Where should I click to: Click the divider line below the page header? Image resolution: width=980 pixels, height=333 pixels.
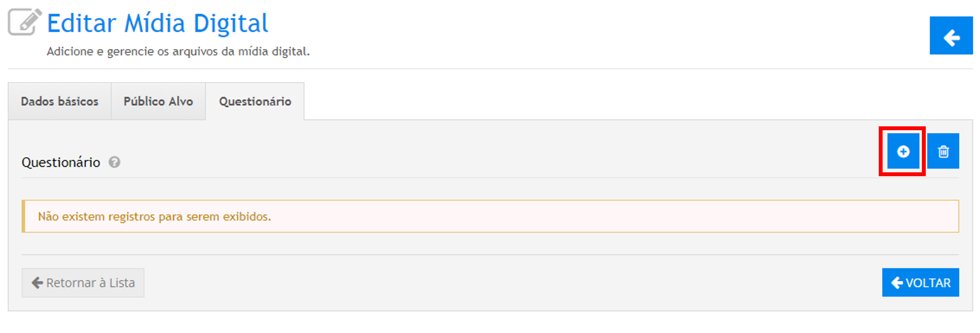click(490, 69)
